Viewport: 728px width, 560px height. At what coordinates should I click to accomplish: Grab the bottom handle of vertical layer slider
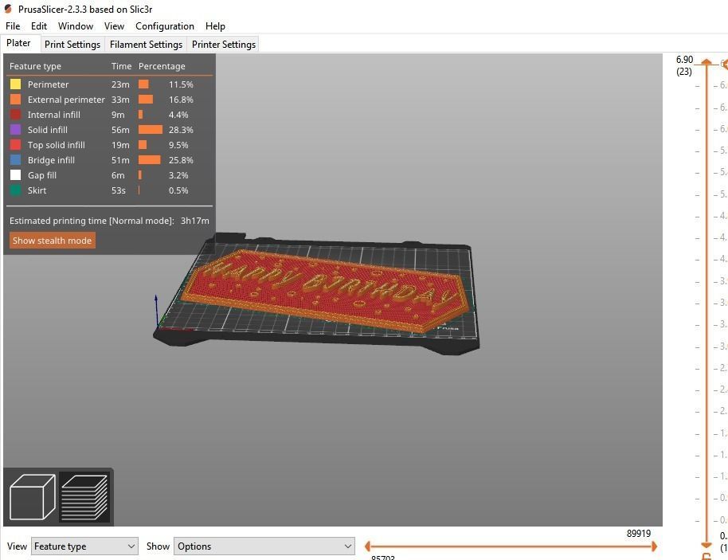706,544
